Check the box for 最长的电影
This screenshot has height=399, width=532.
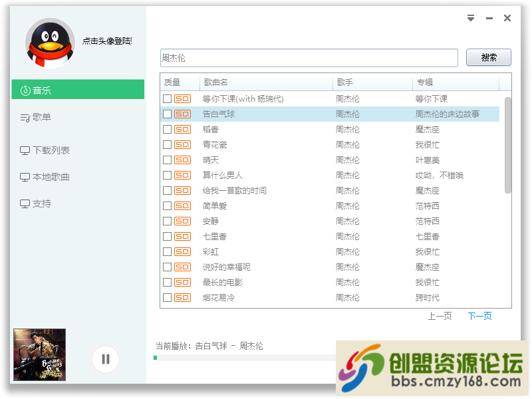[168, 282]
